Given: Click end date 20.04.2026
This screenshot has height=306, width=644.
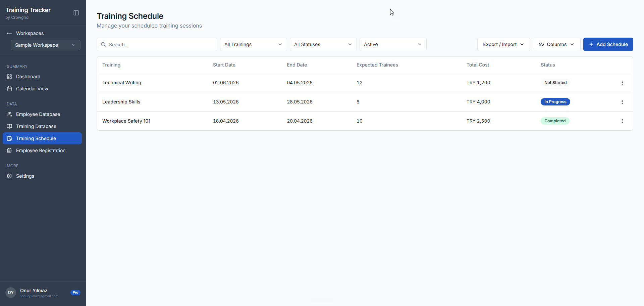Looking at the screenshot, I should (300, 121).
